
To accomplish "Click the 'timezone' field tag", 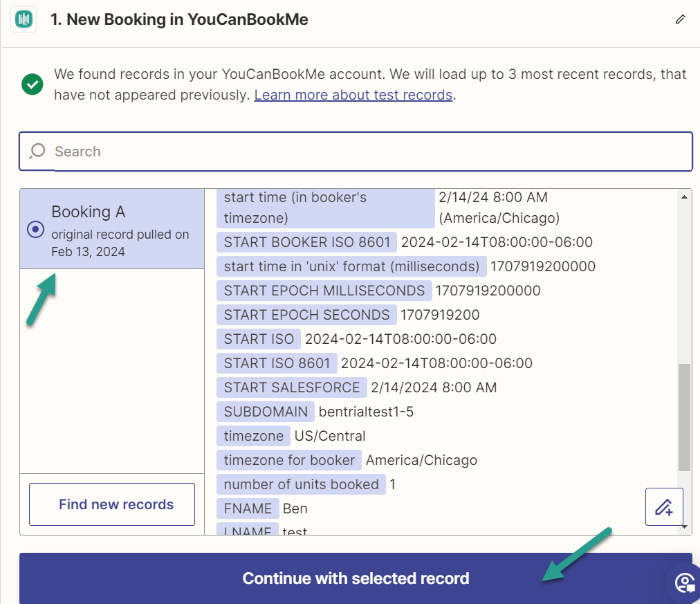I will [254, 436].
